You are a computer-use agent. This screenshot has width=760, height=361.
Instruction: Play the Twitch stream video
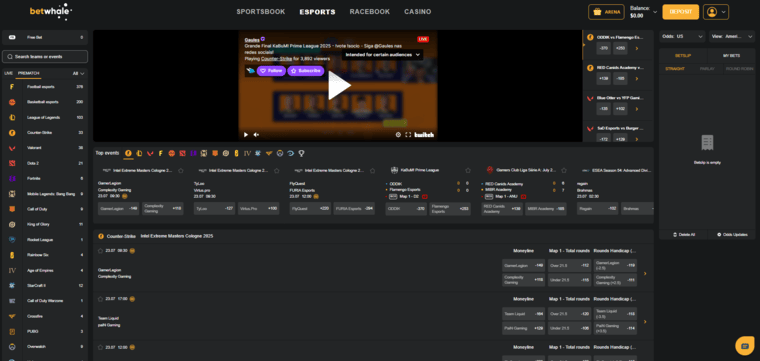pyautogui.click(x=339, y=86)
